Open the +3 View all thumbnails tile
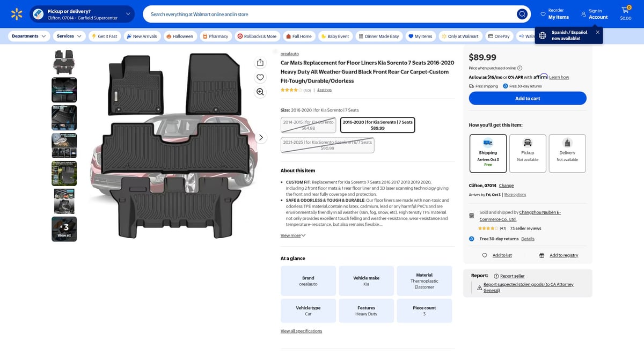The width and height of the screenshot is (644, 362). [x=64, y=229]
